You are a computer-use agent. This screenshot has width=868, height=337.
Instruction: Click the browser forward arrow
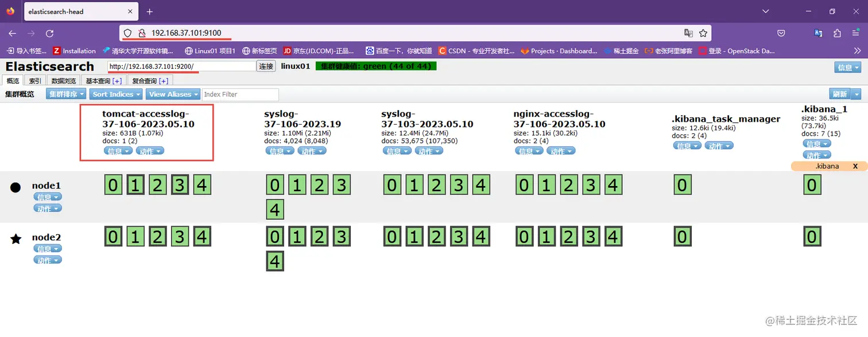[31, 33]
